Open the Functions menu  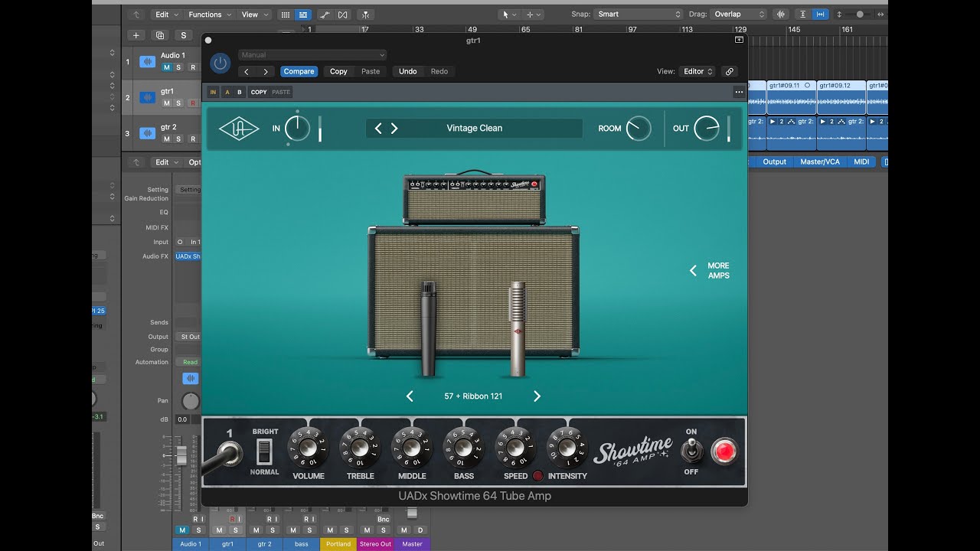pyautogui.click(x=209, y=15)
